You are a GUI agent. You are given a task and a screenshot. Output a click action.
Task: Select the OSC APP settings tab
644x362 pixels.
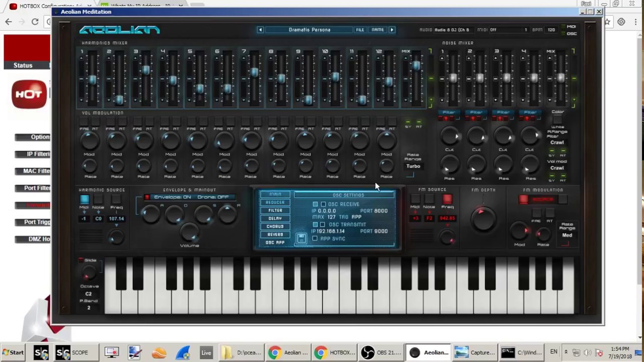275,243
